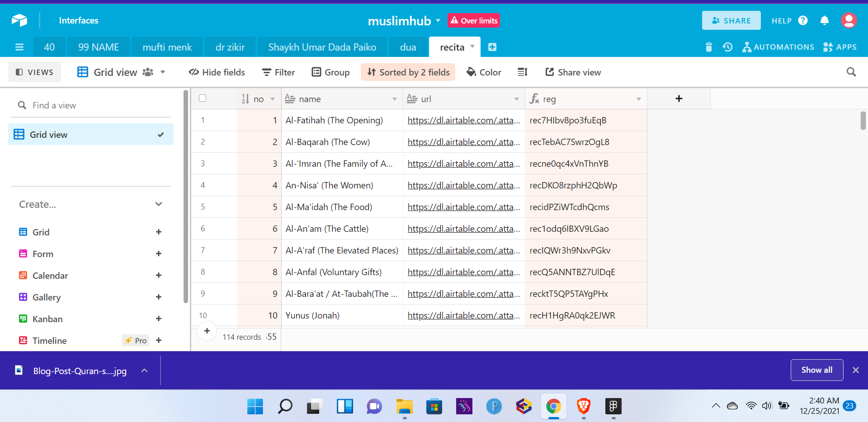
Task: Add a Kanban view from Create list
Action: (x=159, y=319)
